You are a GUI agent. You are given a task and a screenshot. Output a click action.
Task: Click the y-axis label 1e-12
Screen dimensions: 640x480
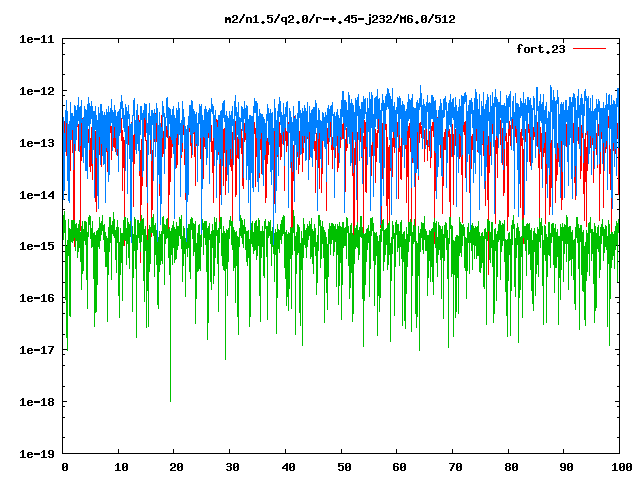pos(37,91)
